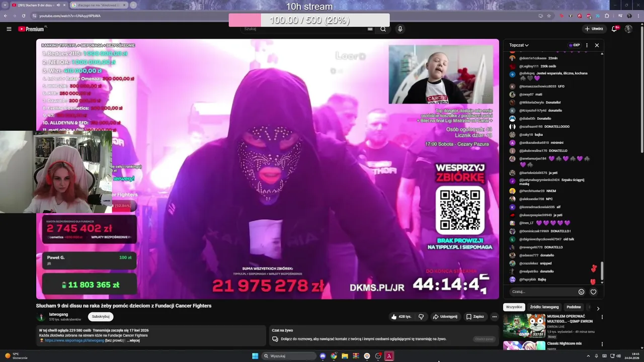The image size is (644, 362).
Task: Close the live chat panel
Action: 597,45
